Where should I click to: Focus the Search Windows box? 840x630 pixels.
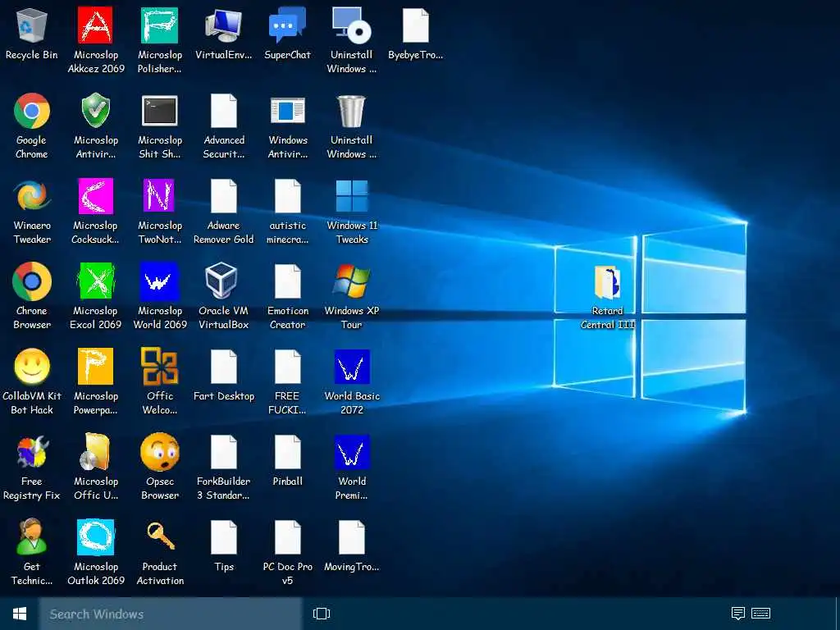point(171,614)
